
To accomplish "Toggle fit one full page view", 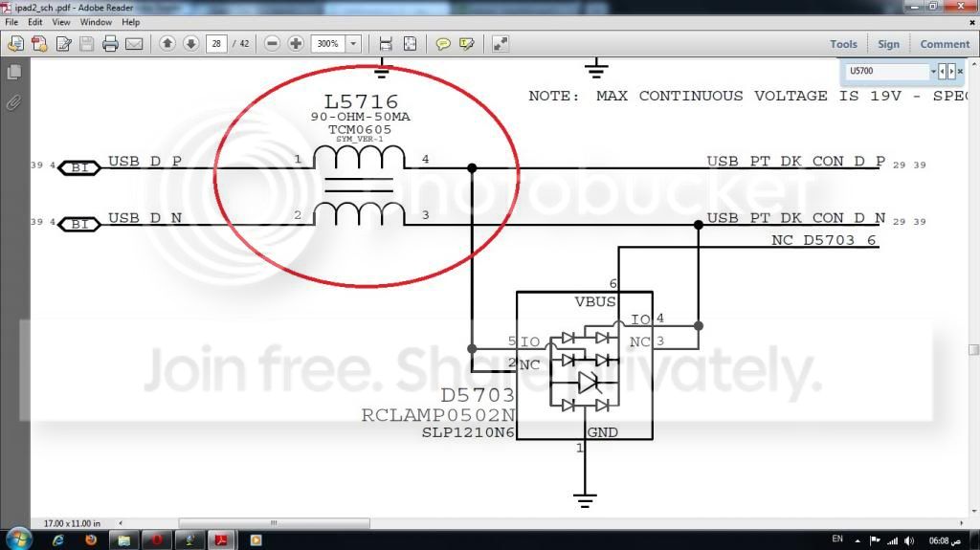I will click(x=410, y=44).
